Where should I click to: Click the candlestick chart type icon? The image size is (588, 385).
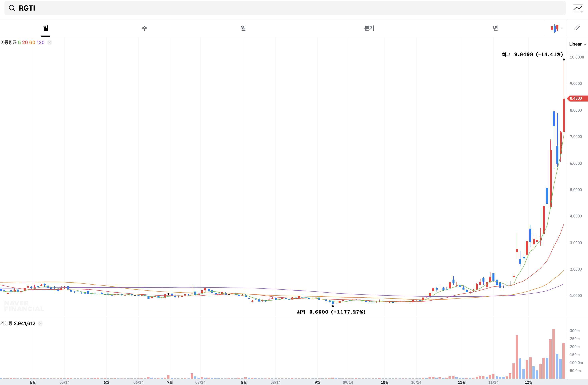[554, 28]
